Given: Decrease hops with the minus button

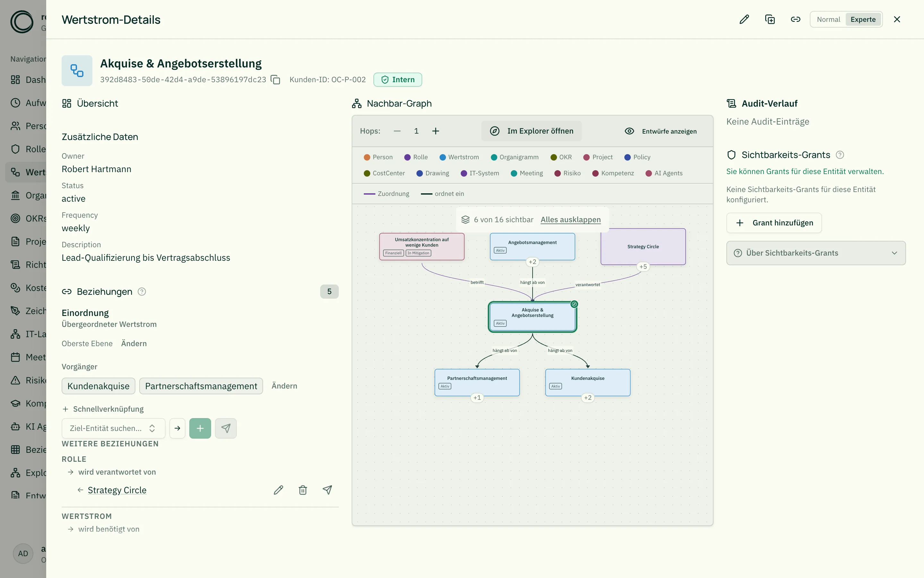Looking at the screenshot, I should pos(397,131).
